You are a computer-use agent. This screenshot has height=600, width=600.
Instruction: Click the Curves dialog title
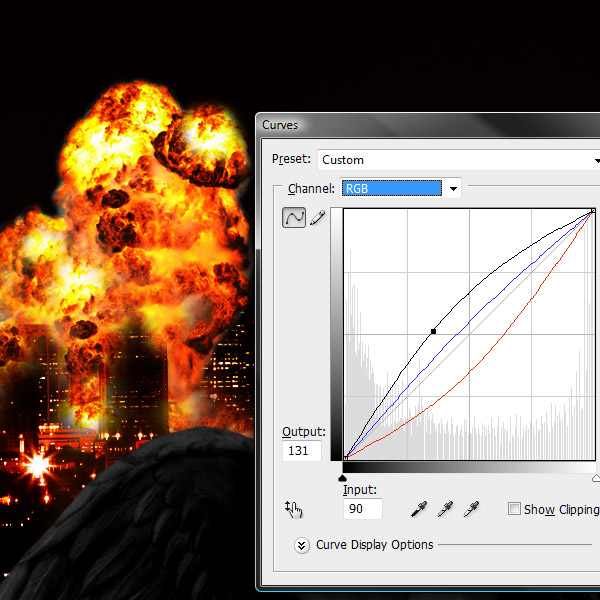[280, 125]
